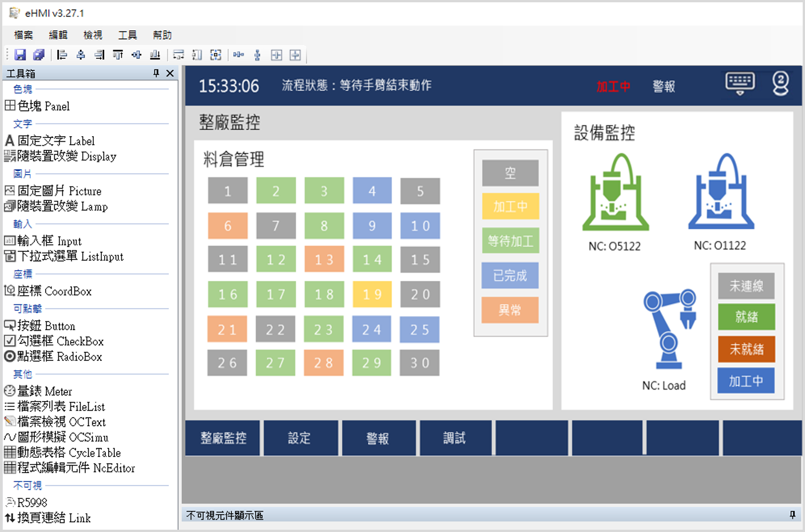Select 點選框 RadioBox in the toolbox
This screenshot has height=532, width=805.
53,356
